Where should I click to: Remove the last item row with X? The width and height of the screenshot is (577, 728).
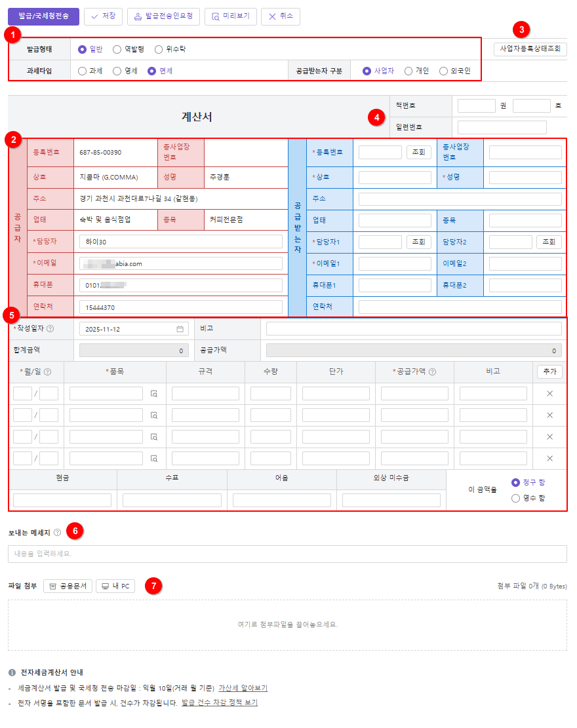[549, 458]
